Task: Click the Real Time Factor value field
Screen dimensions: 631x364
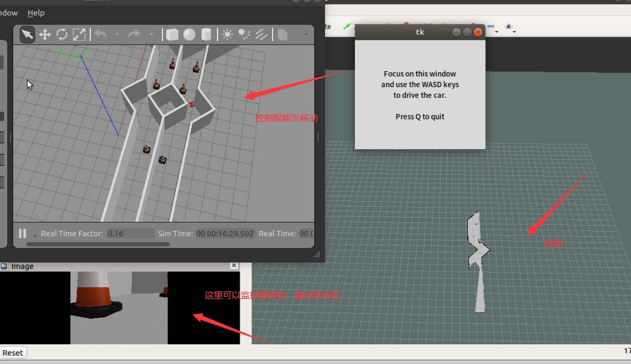Action: click(130, 233)
